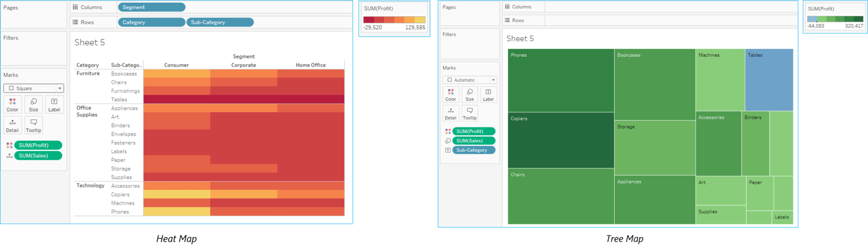Click Tooltip button in the Automatic marks card
The width and height of the screenshot is (868, 250).
tap(470, 113)
